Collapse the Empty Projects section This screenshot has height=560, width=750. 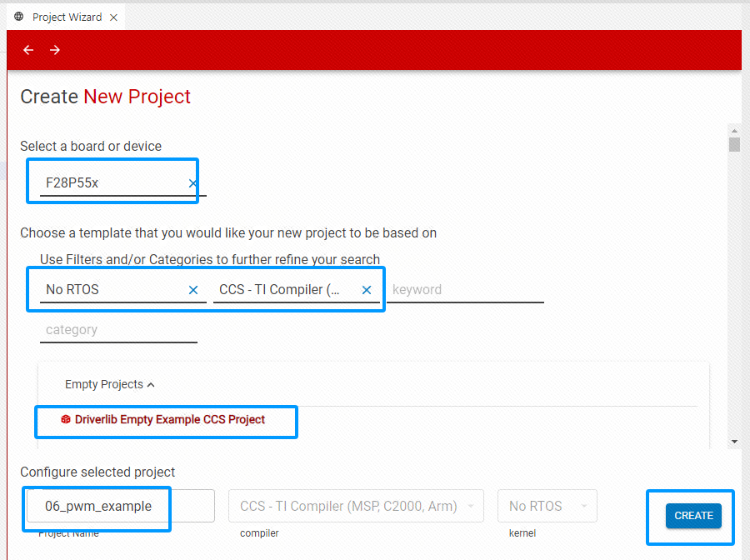coord(109,384)
